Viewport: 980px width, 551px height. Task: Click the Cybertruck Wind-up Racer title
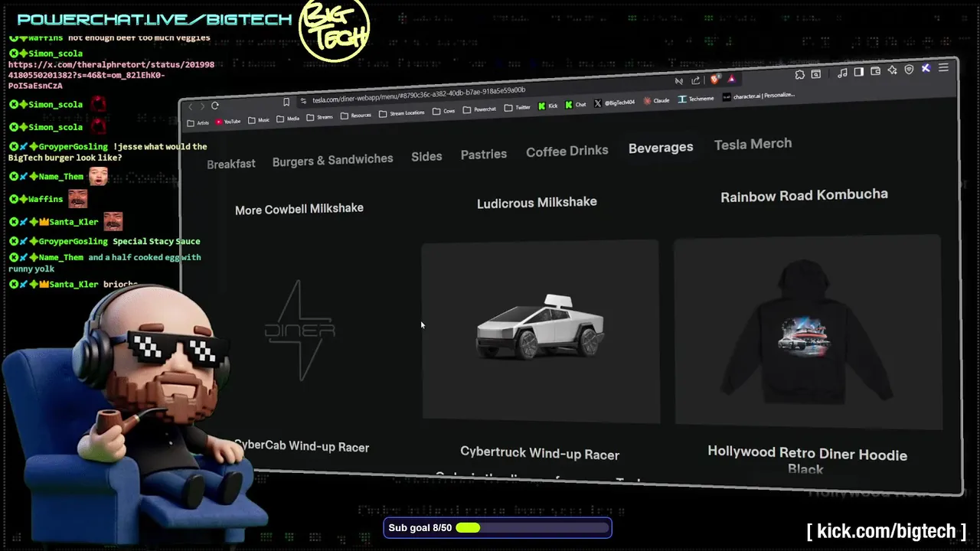click(540, 454)
